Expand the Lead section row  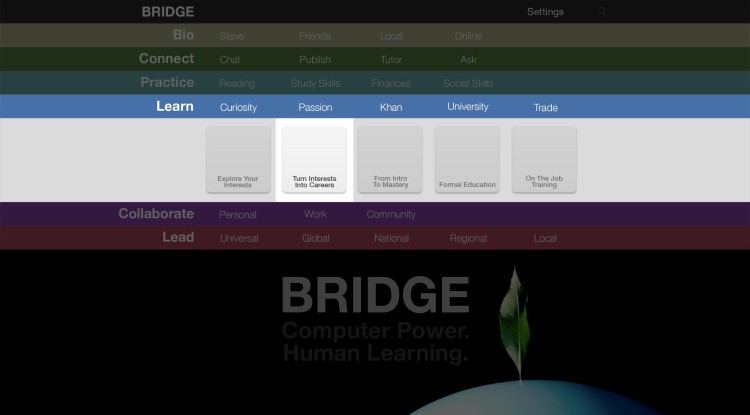tap(178, 238)
